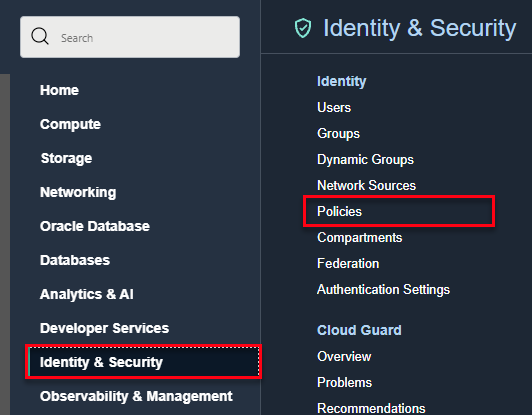
Task: Open Developer Services menu category
Action: 104,328
